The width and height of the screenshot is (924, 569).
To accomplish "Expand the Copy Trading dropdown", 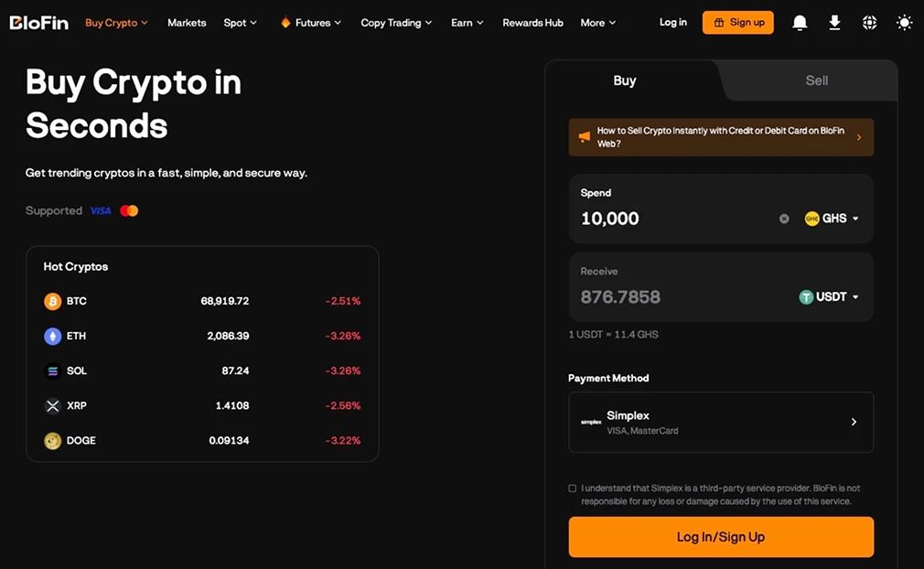I will coord(396,22).
